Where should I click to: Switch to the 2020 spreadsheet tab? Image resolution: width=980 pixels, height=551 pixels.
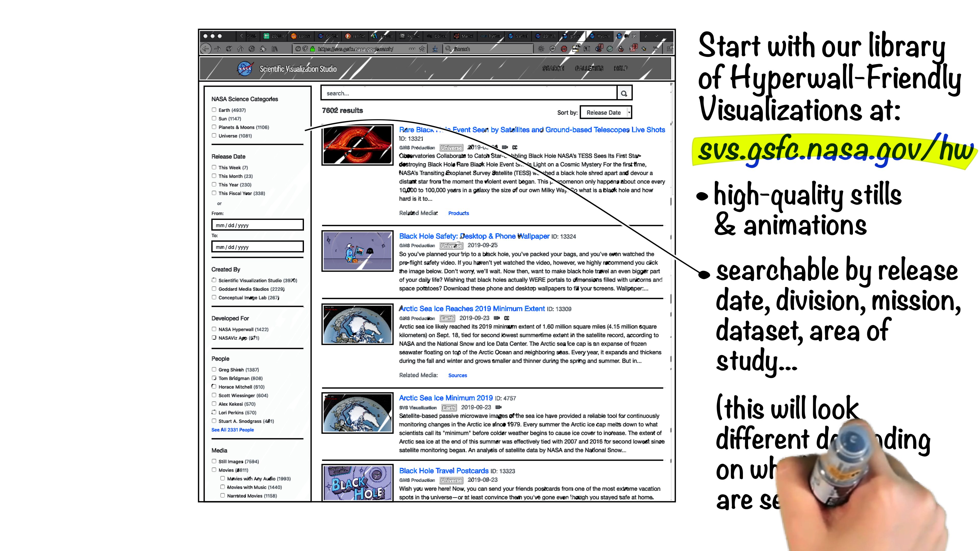coord(274,36)
